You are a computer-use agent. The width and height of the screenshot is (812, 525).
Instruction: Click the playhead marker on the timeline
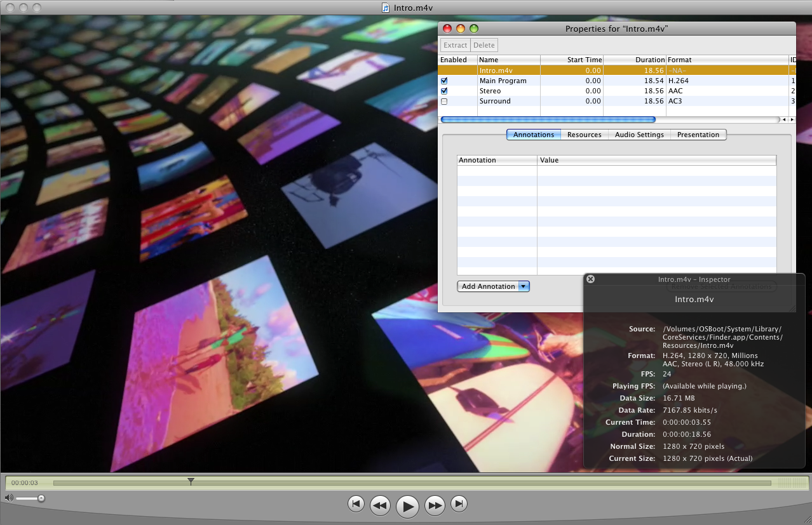tap(191, 482)
